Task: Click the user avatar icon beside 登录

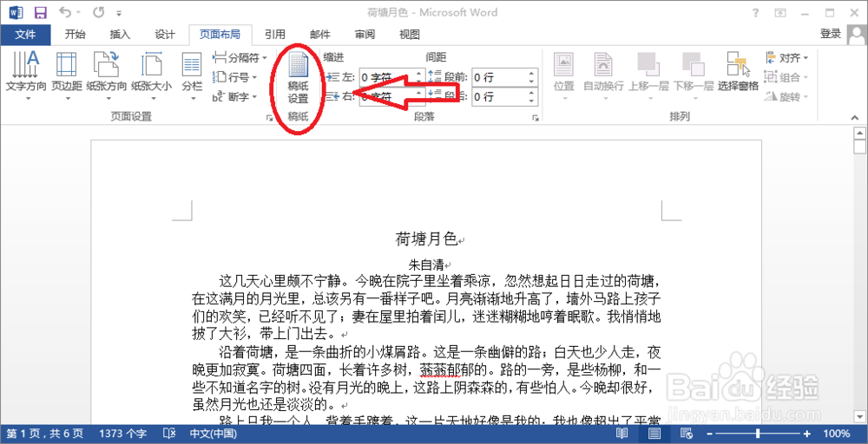Action: [857, 35]
